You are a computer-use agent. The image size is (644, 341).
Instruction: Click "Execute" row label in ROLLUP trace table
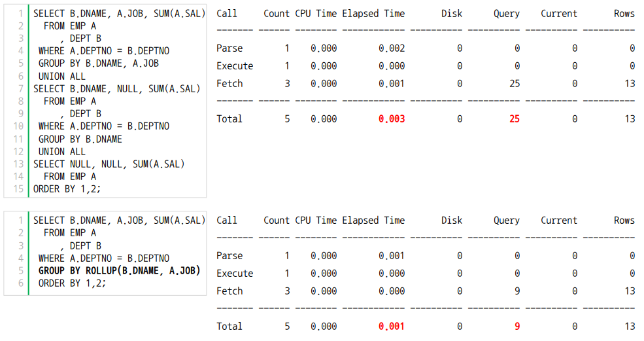pyautogui.click(x=235, y=273)
